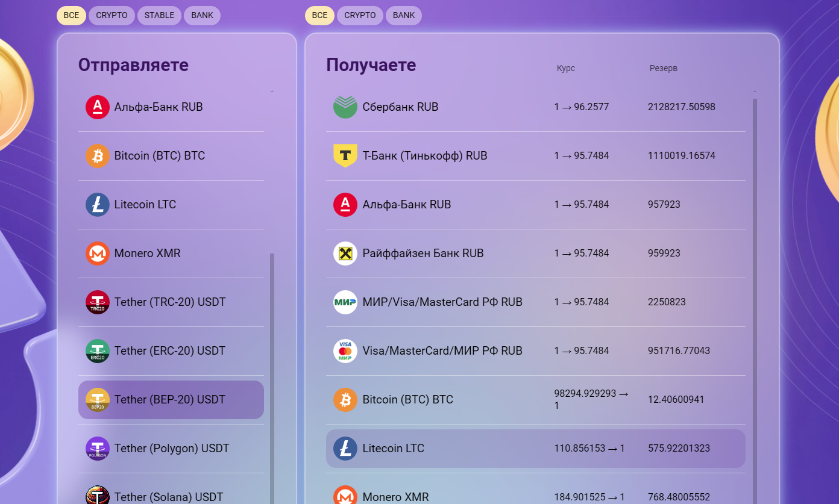
Task: Click the Tether Polygon logo icon
Action: click(x=97, y=449)
